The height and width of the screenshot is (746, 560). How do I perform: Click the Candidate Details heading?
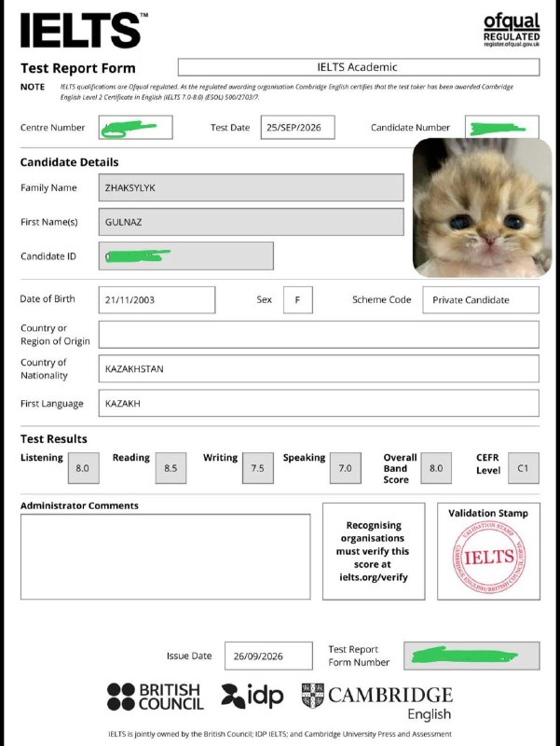[x=69, y=162]
